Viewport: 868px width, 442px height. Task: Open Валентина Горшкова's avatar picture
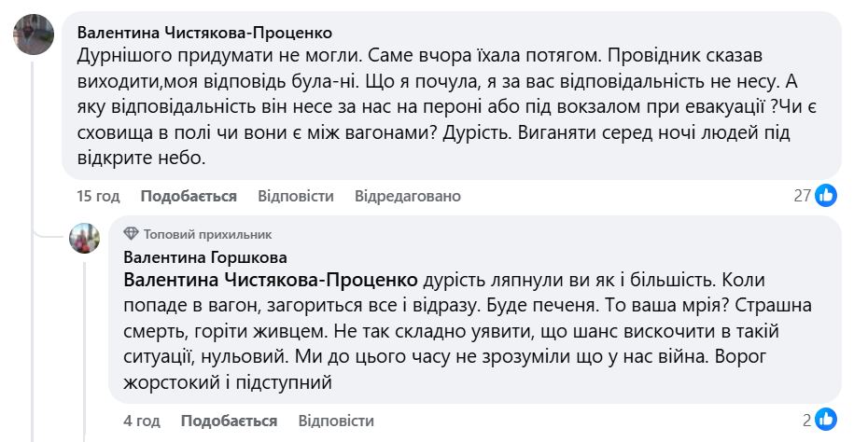coord(84,239)
